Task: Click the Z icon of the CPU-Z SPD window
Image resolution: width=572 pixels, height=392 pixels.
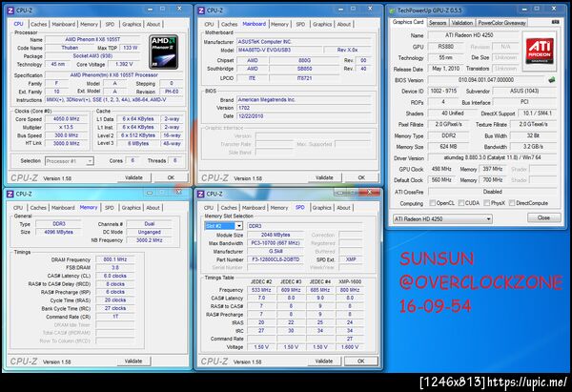Action: [x=200, y=194]
